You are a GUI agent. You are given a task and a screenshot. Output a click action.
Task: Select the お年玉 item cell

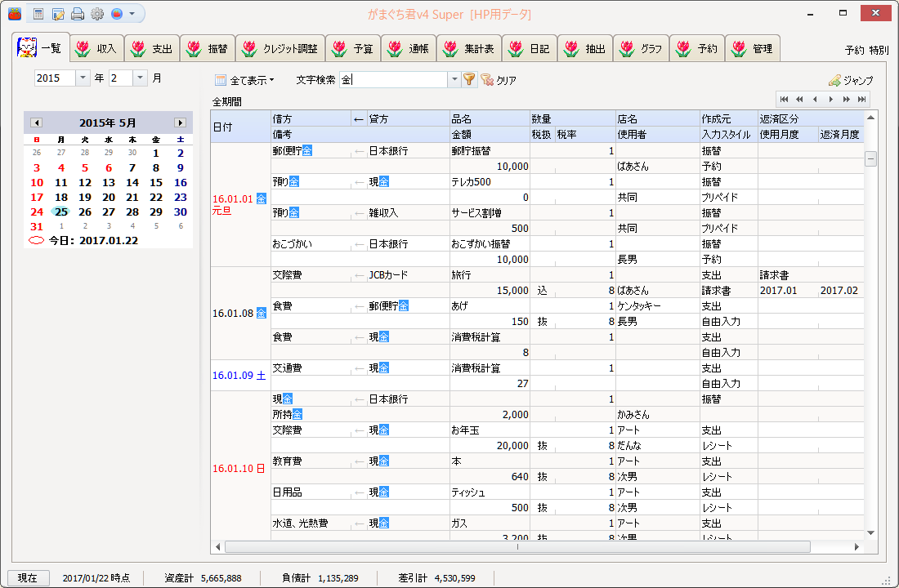tap(490, 430)
